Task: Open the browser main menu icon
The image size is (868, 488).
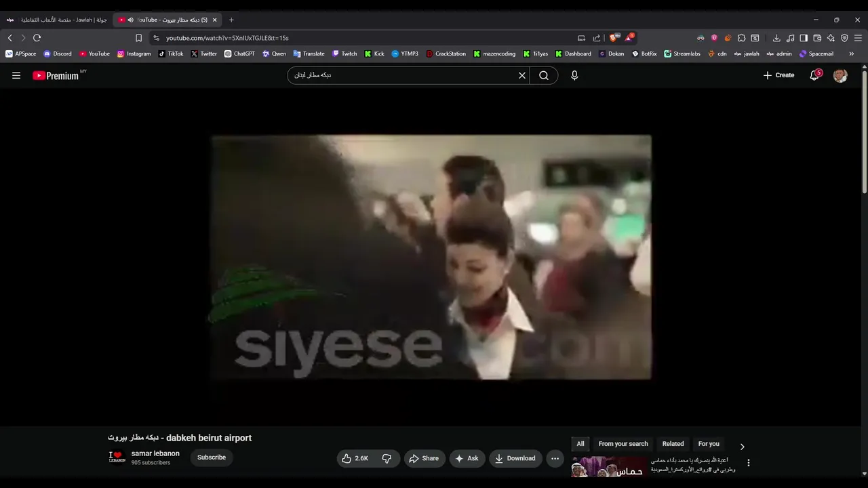Action: 859,38
